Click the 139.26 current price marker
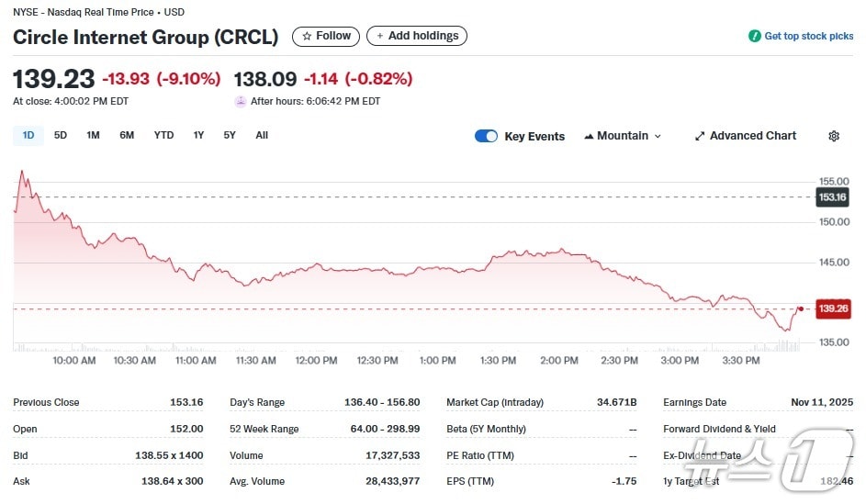The height and width of the screenshot is (504, 866). coord(832,309)
